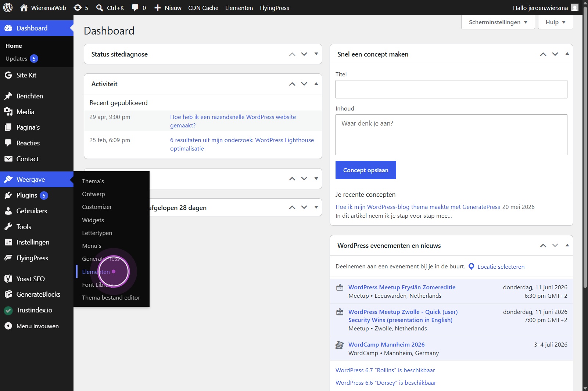Open Berichten pushpin icon
This screenshot has height=391, width=588.
[x=8, y=96]
